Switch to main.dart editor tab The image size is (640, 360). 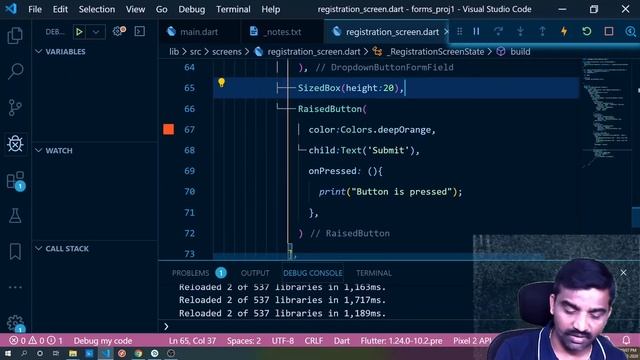[199, 32]
